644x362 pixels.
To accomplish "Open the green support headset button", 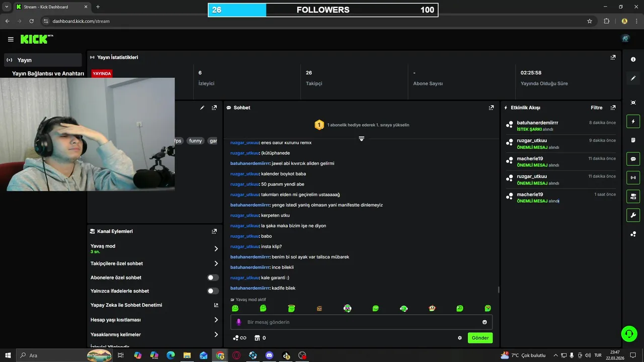I will pos(628,333).
